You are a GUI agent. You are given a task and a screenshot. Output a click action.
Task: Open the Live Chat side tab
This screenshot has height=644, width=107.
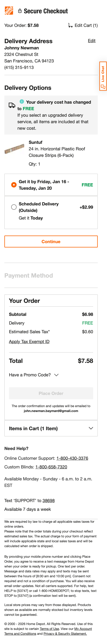(103, 75)
